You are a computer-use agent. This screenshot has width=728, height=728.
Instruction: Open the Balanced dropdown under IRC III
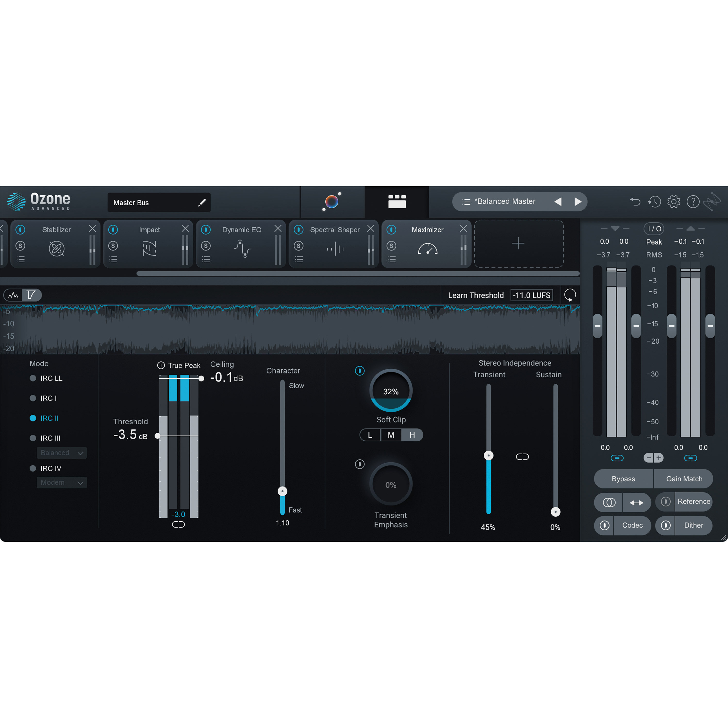[61, 453]
